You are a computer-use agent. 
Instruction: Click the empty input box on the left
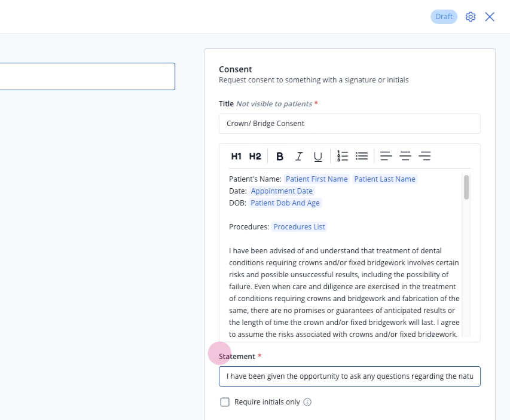click(x=87, y=76)
